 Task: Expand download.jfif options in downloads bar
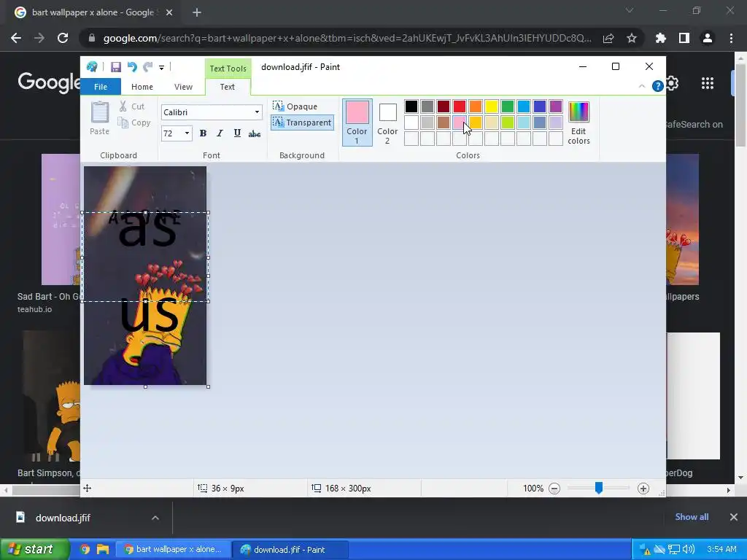(155, 518)
